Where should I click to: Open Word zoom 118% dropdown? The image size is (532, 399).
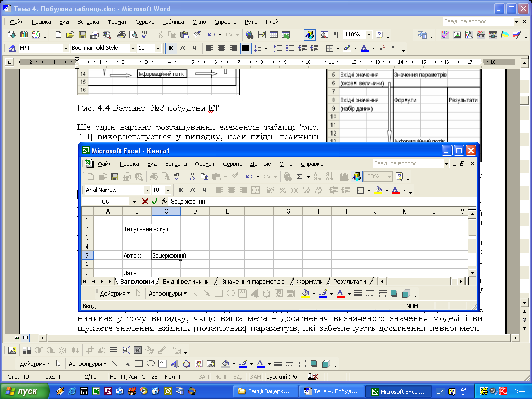tap(369, 35)
